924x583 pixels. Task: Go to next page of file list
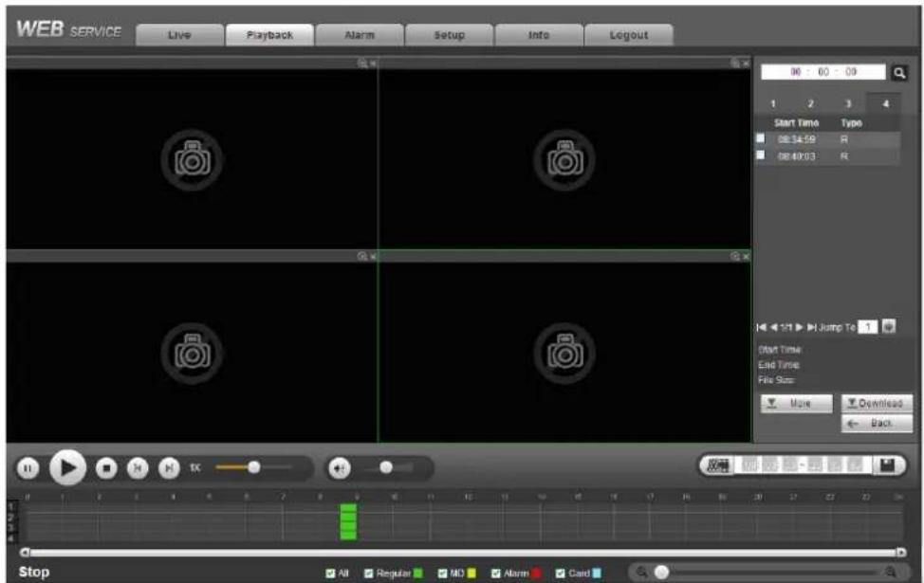[799, 327]
